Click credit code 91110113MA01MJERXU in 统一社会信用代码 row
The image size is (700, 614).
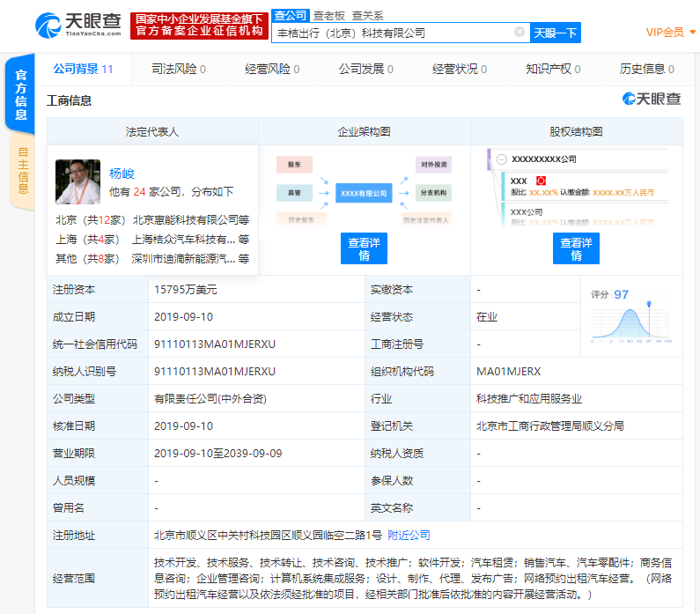point(215,344)
